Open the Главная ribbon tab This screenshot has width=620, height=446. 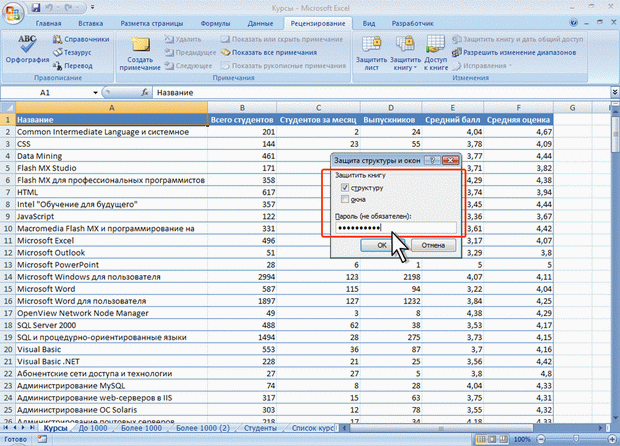click(x=49, y=23)
